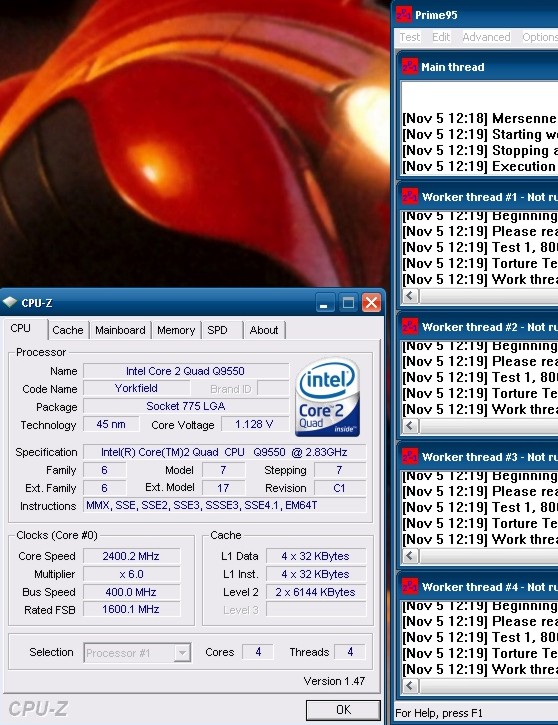This screenshot has width=558, height=725.
Task: Click the Execution log line in Main thread
Action: tap(479, 166)
